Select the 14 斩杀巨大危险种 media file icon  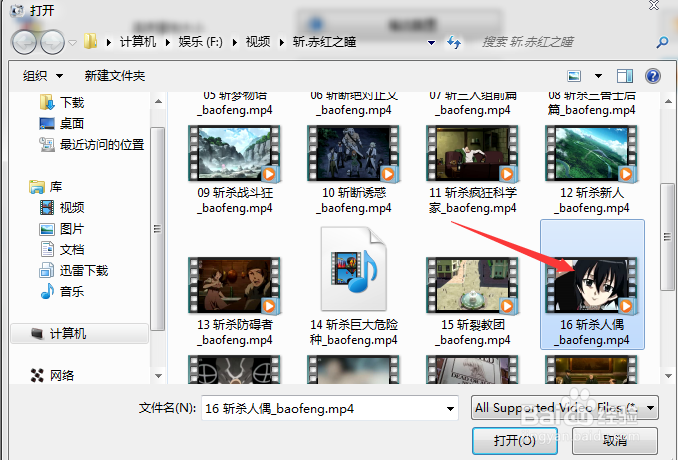[x=354, y=269]
